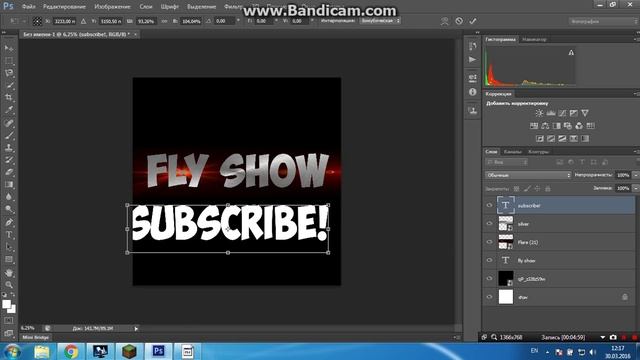The image size is (640, 360).
Task: Switch to the Навигатор tab
Action: click(534, 40)
